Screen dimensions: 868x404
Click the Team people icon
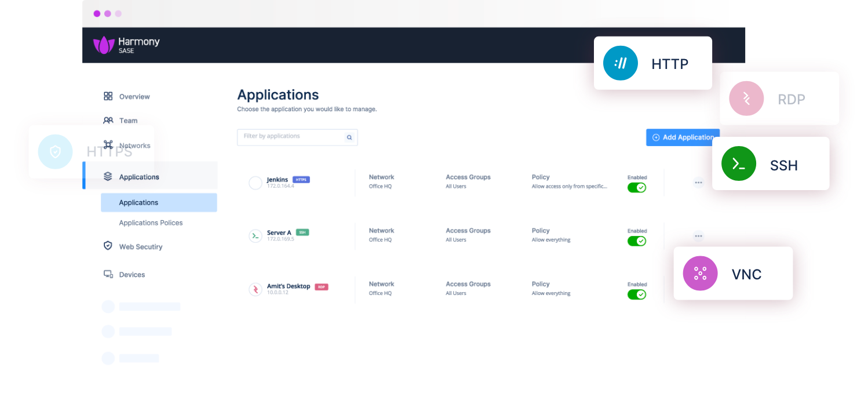coord(108,121)
